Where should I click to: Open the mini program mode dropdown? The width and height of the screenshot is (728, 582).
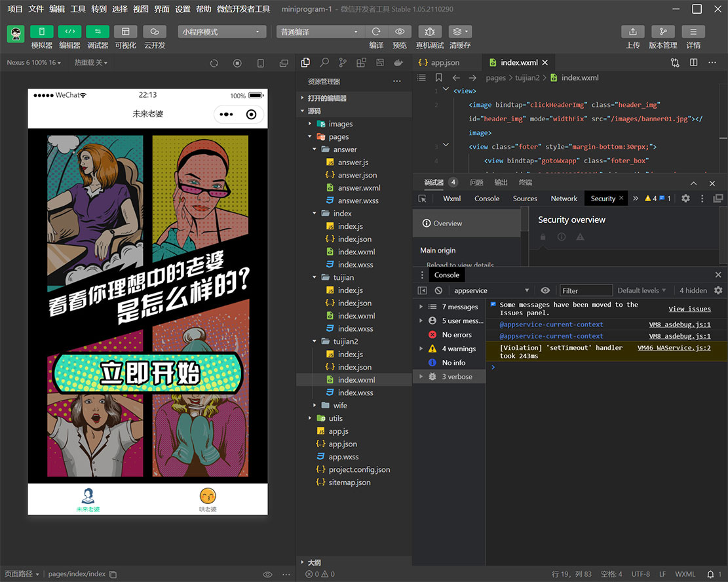point(222,32)
